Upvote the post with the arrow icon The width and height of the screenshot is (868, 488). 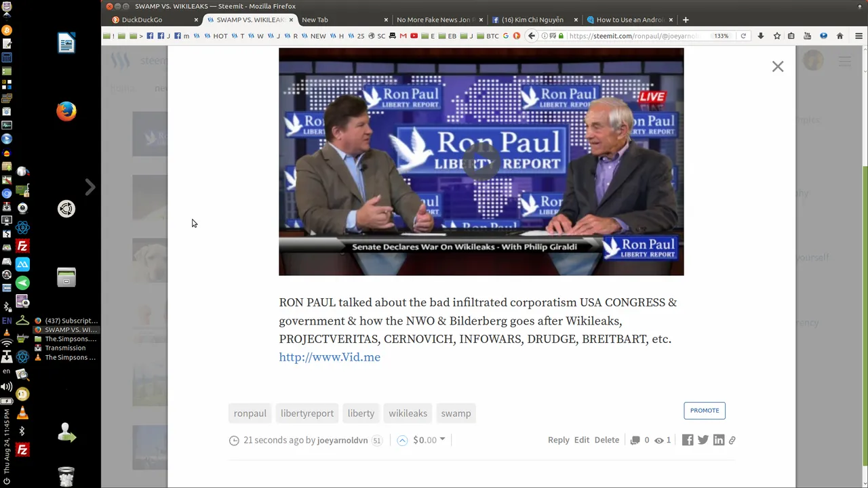click(402, 441)
